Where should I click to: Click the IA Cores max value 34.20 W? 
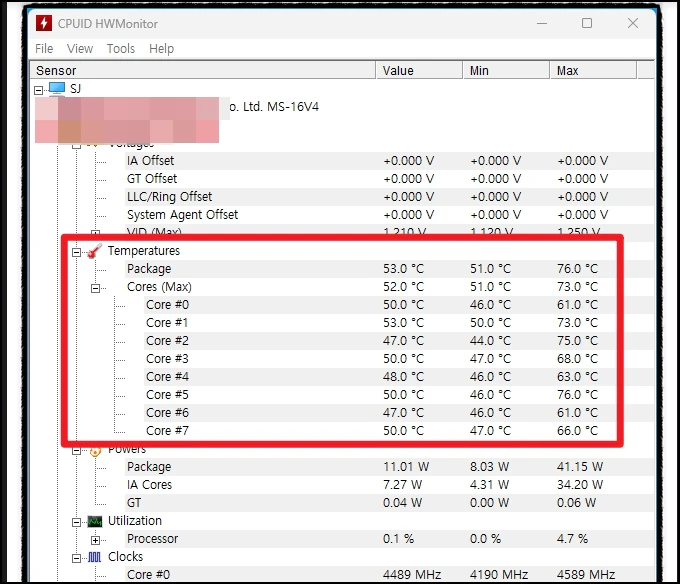(x=580, y=485)
